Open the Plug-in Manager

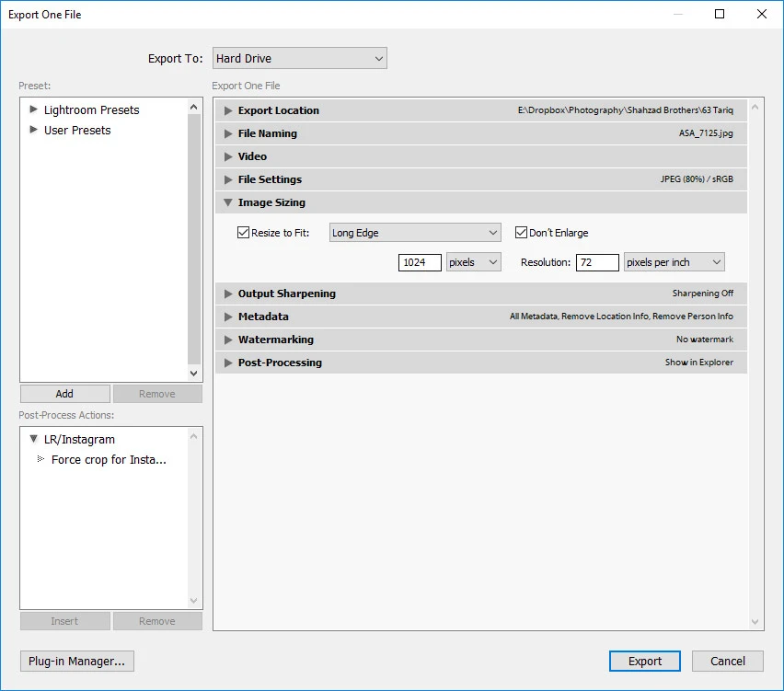[x=77, y=661]
